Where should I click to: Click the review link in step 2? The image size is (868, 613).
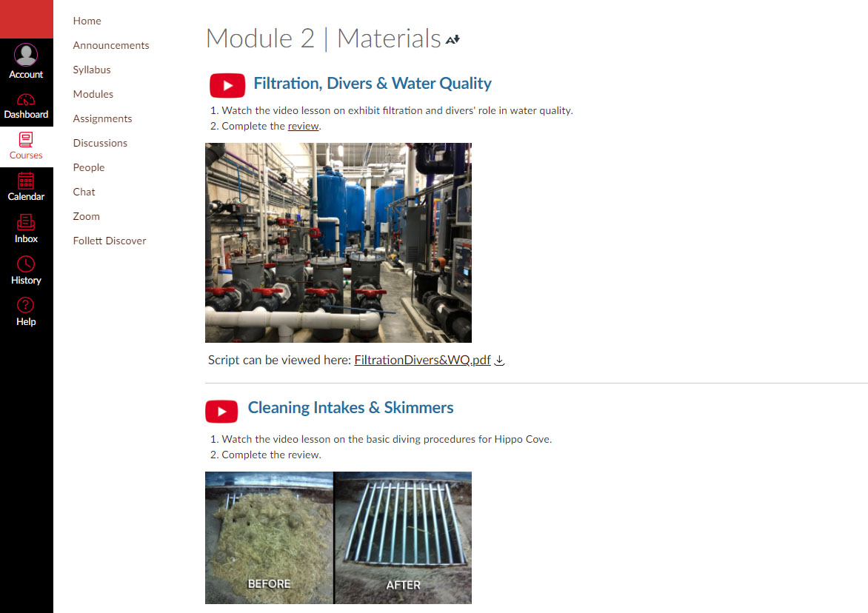click(x=303, y=126)
